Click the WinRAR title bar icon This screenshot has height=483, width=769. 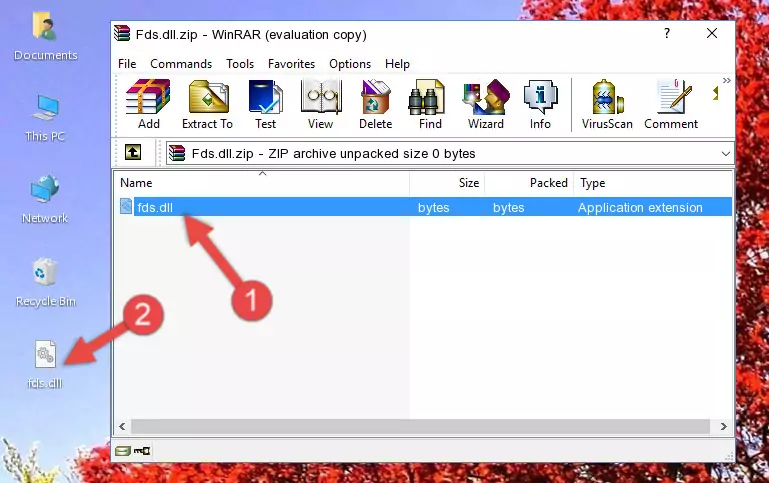122,33
